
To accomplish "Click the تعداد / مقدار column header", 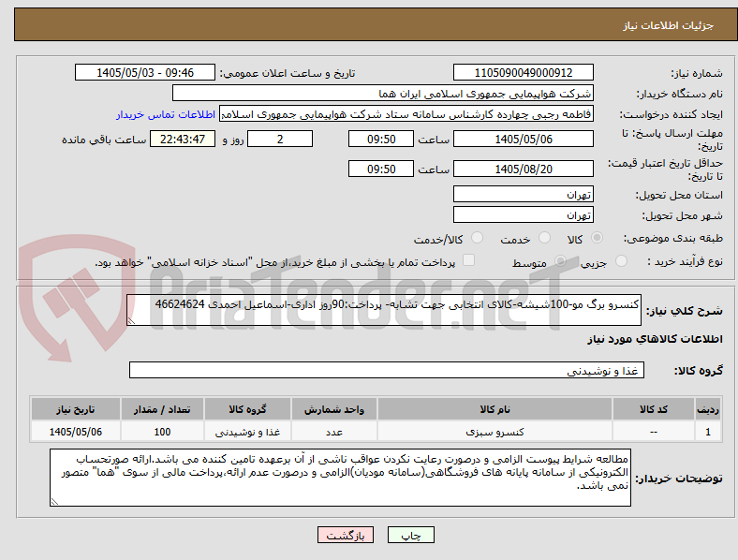I will (162, 409).
